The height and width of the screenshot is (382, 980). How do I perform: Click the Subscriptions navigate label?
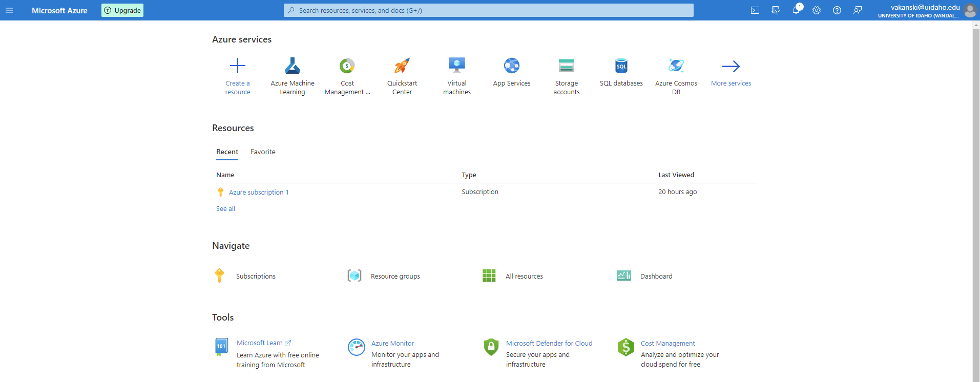coord(256,276)
